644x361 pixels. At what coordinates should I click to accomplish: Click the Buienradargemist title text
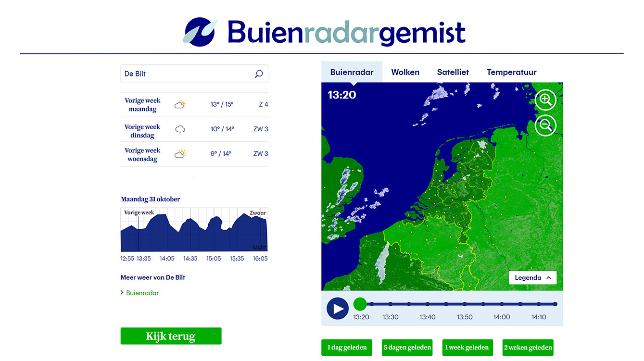coord(346,32)
